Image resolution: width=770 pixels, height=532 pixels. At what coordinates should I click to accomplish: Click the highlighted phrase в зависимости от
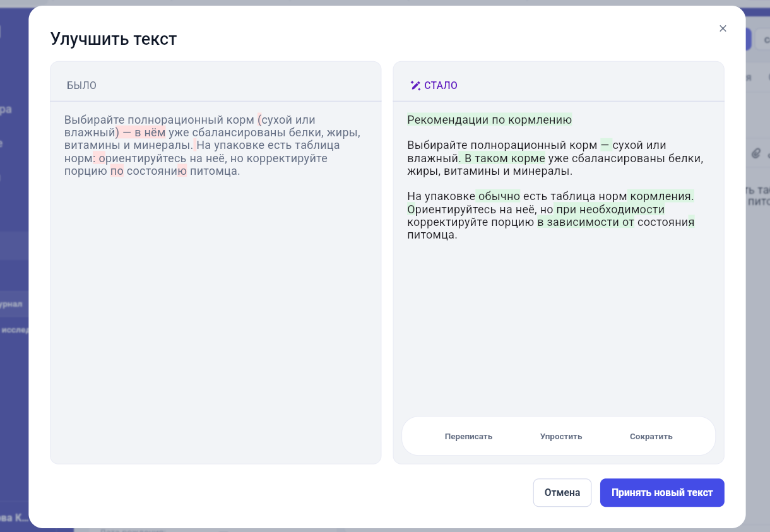tap(586, 222)
